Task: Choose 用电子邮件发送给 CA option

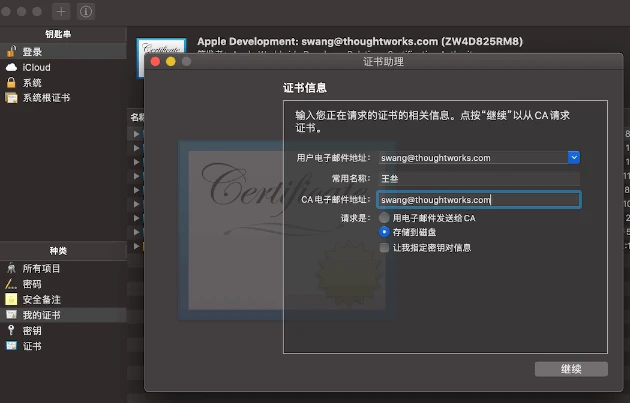Action: pyautogui.click(x=385, y=217)
